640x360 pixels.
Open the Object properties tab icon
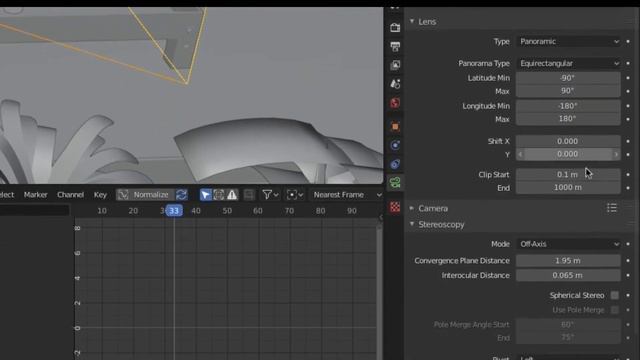[395, 127]
